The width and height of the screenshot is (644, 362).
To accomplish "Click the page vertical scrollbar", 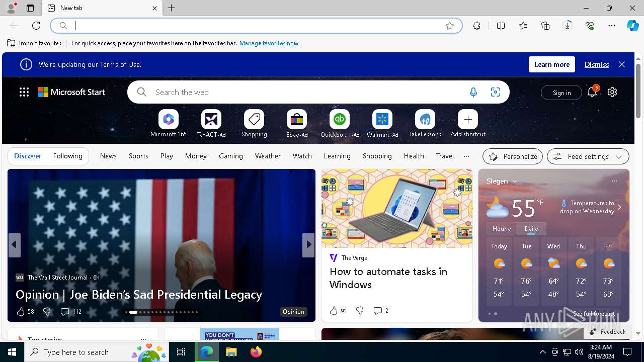I will (x=638, y=90).
